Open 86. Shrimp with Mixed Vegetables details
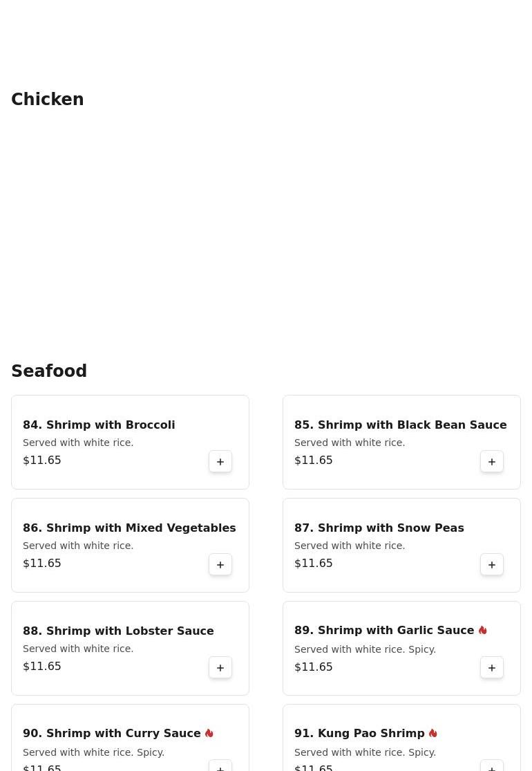Screen dimensions: 532x771 click(x=129, y=528)
